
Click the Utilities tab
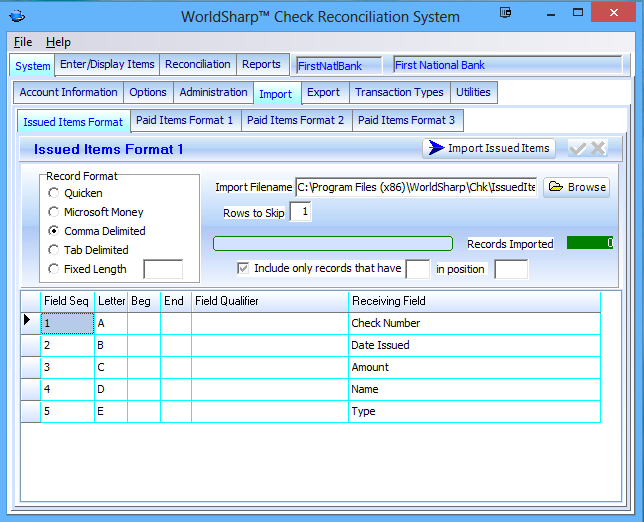pyautogui.click(x=473, y=92)
